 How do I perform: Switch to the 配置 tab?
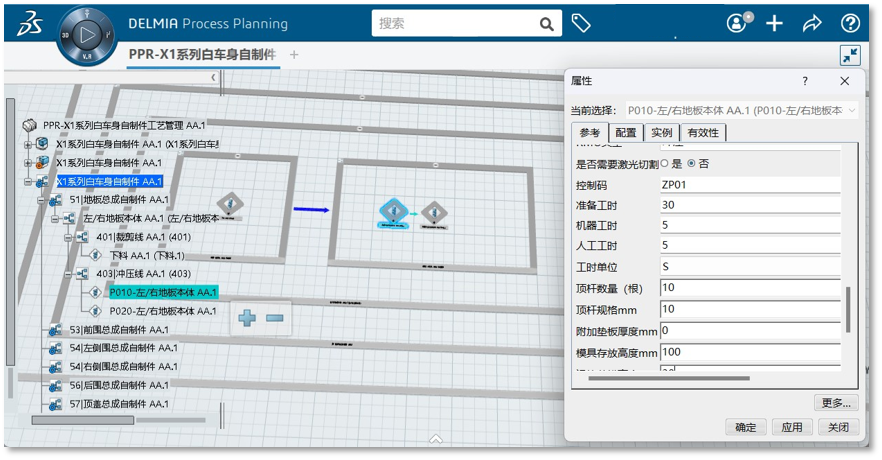point(625,133)
